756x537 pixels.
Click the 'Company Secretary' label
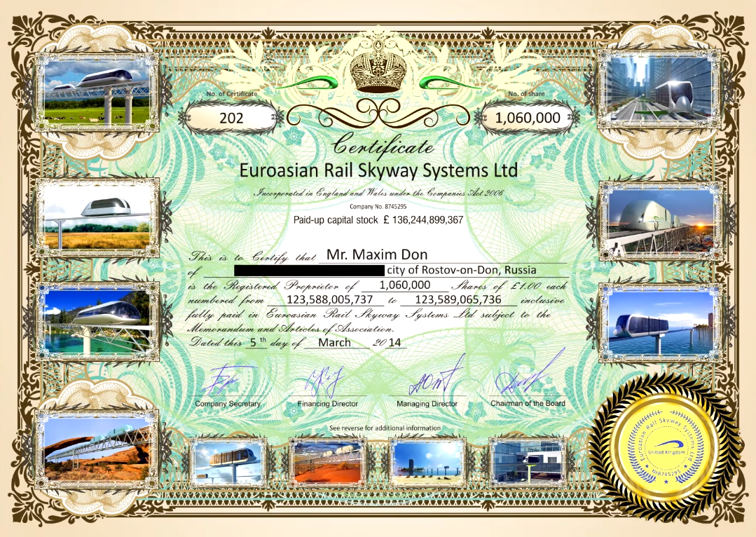coord(228,404)
